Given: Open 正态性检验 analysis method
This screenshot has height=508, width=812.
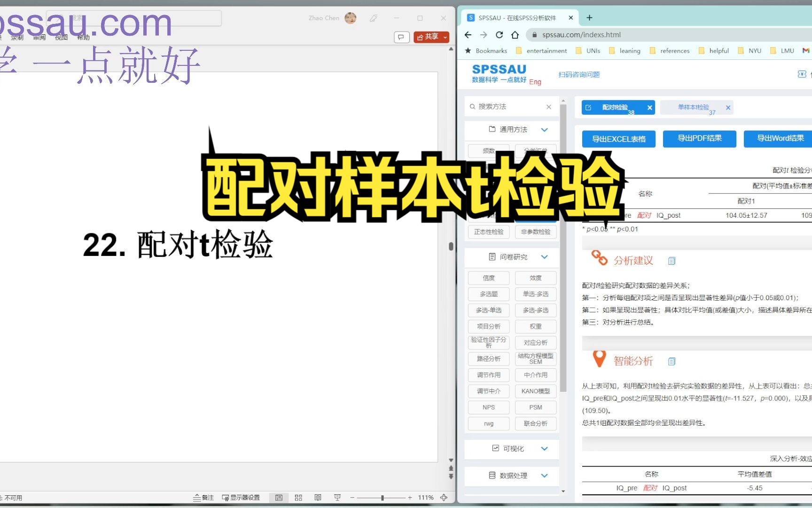Looking at the screenshot, I should (488, 231).
